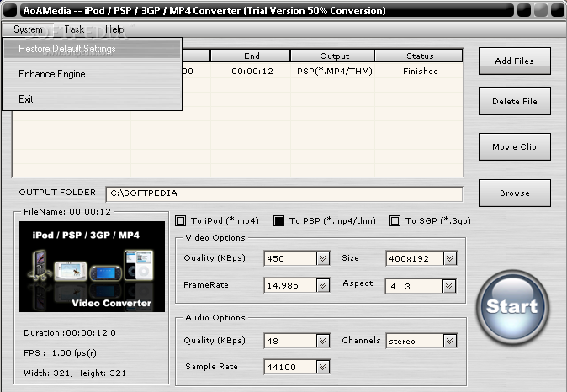Enable the To 3GP (*.3gp) checkbox
This screenshot has height=392, width=567.
[395, 220]
